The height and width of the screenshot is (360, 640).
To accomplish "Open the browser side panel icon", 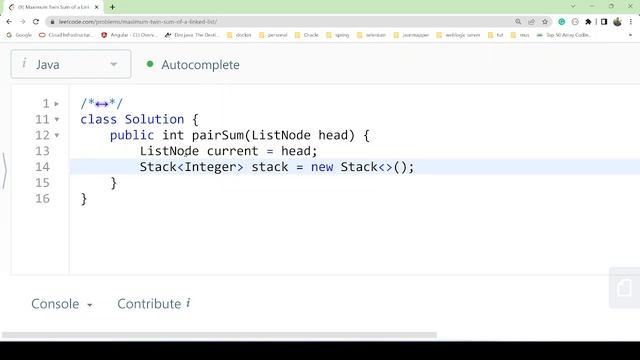I will [604, 22].
